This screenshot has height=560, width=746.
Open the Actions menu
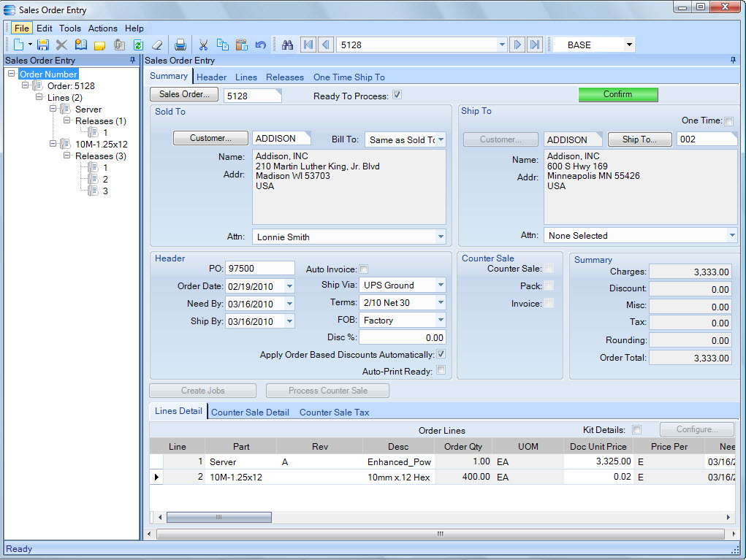coord(103,28)
